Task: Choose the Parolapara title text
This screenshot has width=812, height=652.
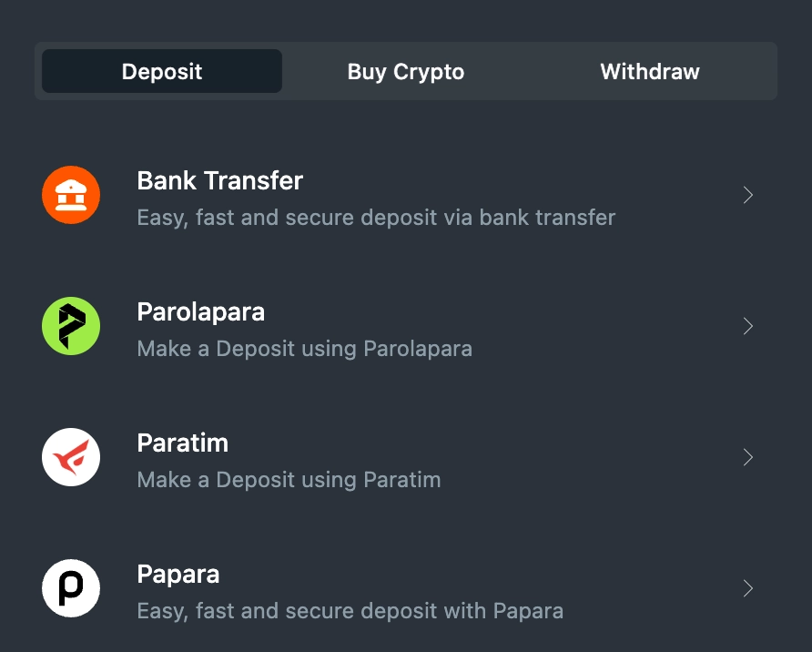Action: click(200, 311)
